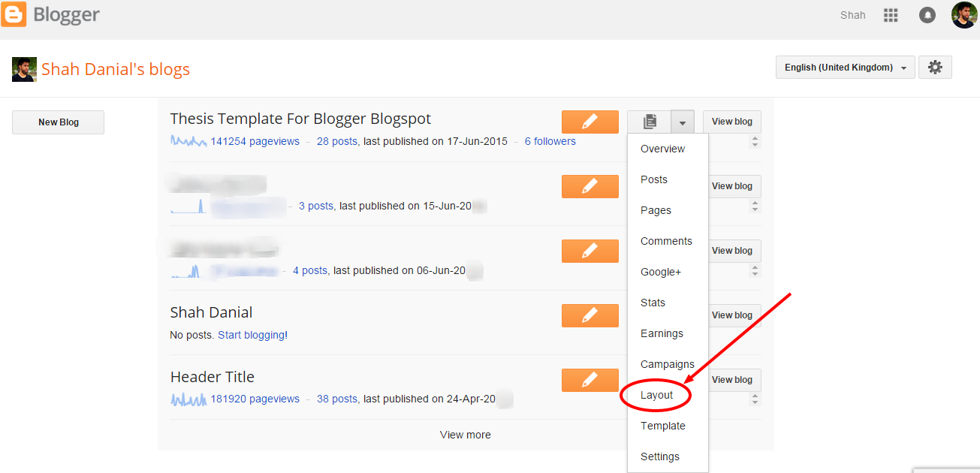Open Blogger settings gear button

coord(935,67)
